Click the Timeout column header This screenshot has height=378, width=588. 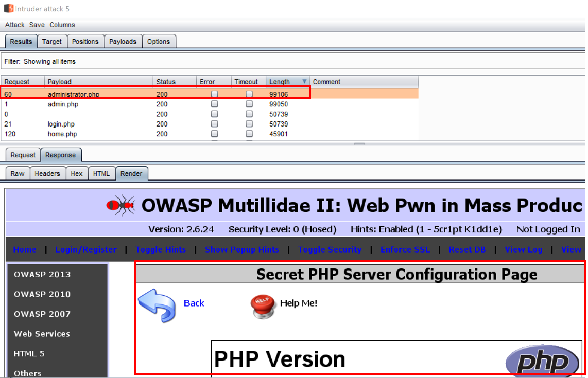tap(248, 82)
